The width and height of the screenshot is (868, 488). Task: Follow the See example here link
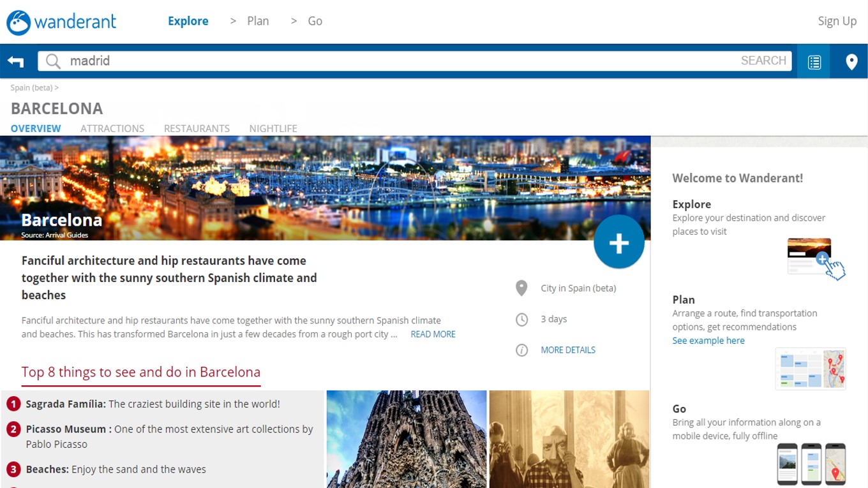pos(708,341)
